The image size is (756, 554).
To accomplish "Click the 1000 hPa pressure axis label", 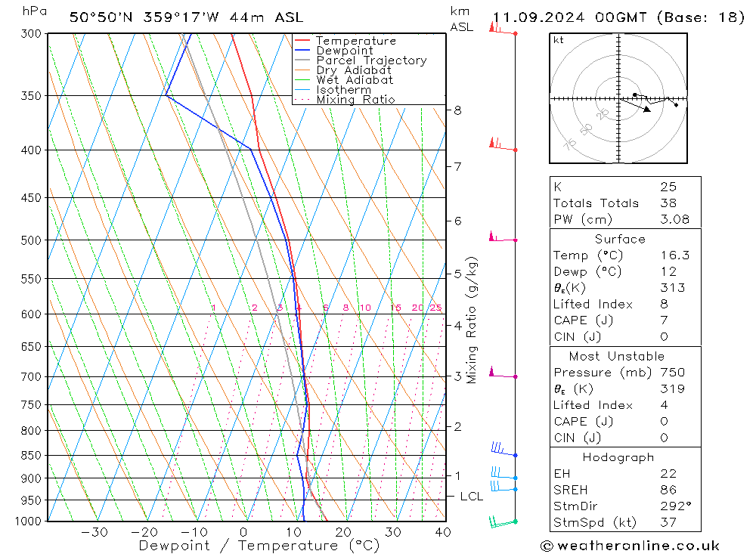I will (x=28, y=522).
